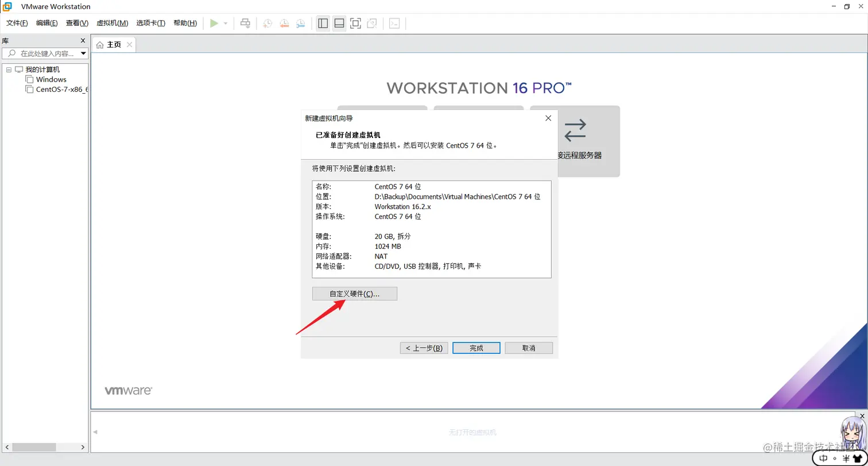
Task: Click the Unity mode toolbar icon
Action: coord(372,23)
